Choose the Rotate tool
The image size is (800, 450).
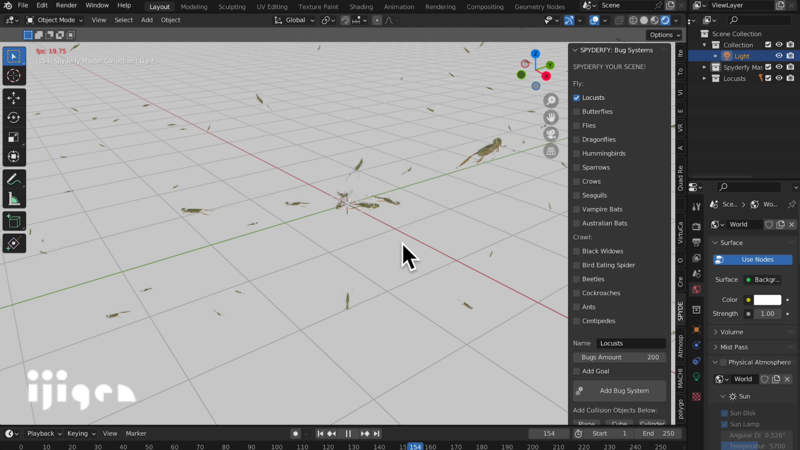(x=14, y=117)
